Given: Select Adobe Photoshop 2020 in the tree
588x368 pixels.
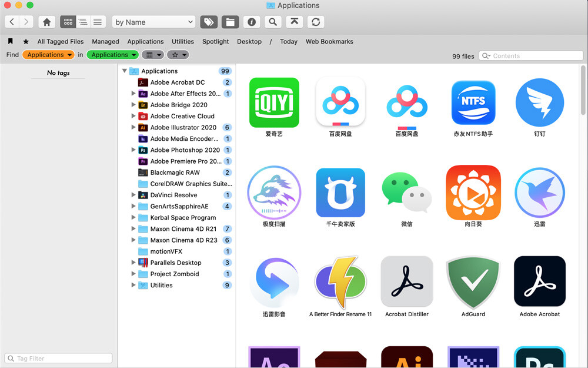Looking at the screenshot, I should point(185,150).
